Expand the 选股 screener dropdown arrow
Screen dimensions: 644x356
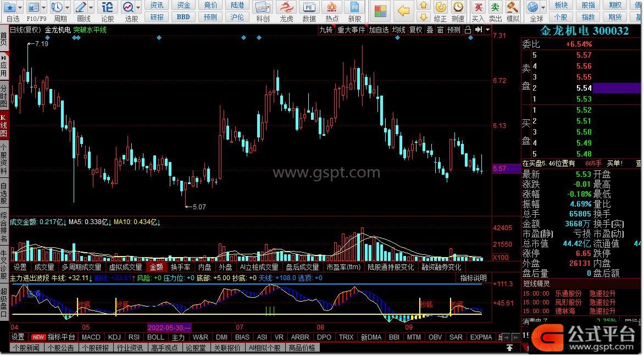[138, 7]
